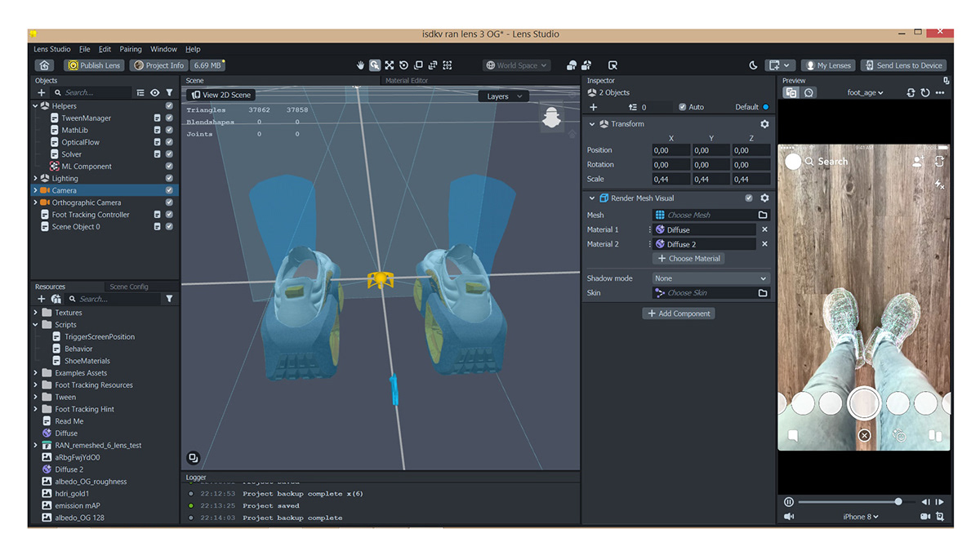Activate the Move/transform tool icon
This screenshot has height=556, width=980.
click(389, 65)
